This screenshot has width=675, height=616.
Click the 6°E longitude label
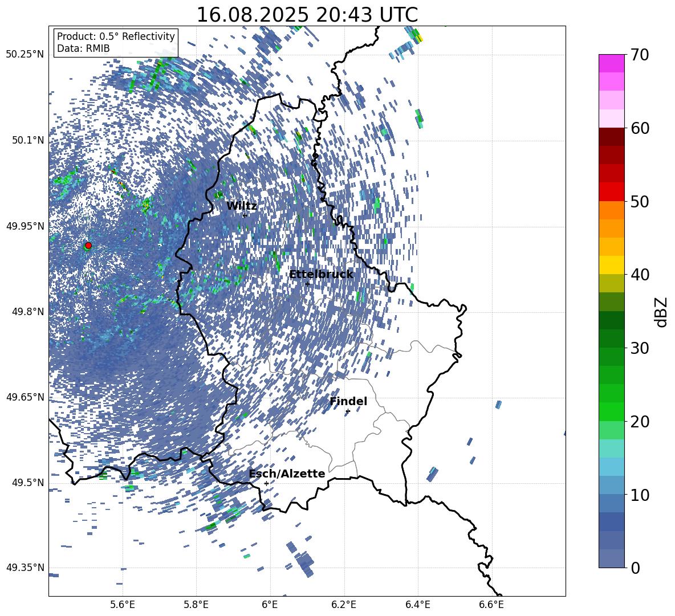(x=270, y=605)
